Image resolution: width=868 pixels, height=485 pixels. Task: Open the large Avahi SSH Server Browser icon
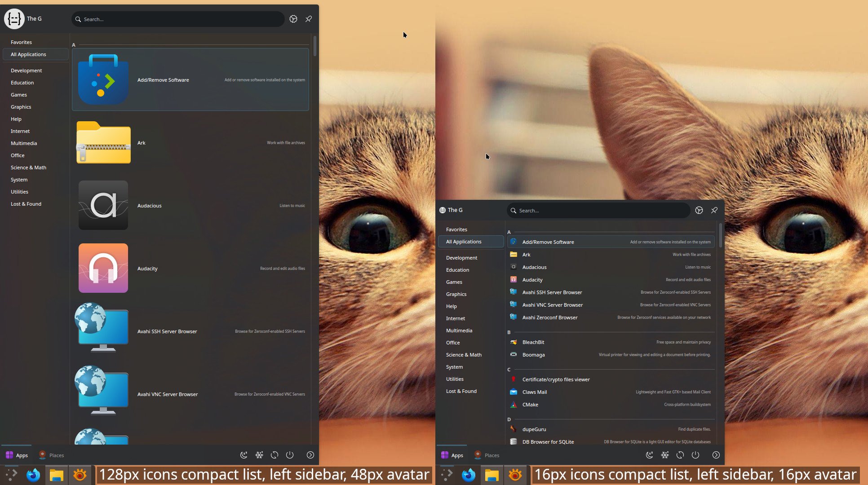click(102, 328)
